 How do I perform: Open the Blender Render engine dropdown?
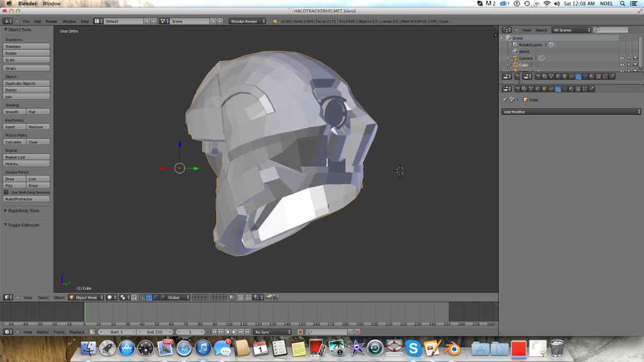[x=247, y=21]
